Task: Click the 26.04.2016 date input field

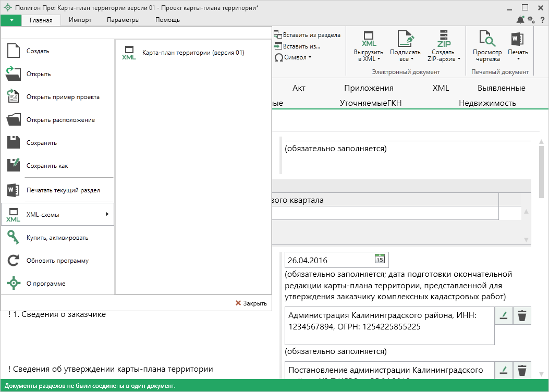Action: (328, 260)
